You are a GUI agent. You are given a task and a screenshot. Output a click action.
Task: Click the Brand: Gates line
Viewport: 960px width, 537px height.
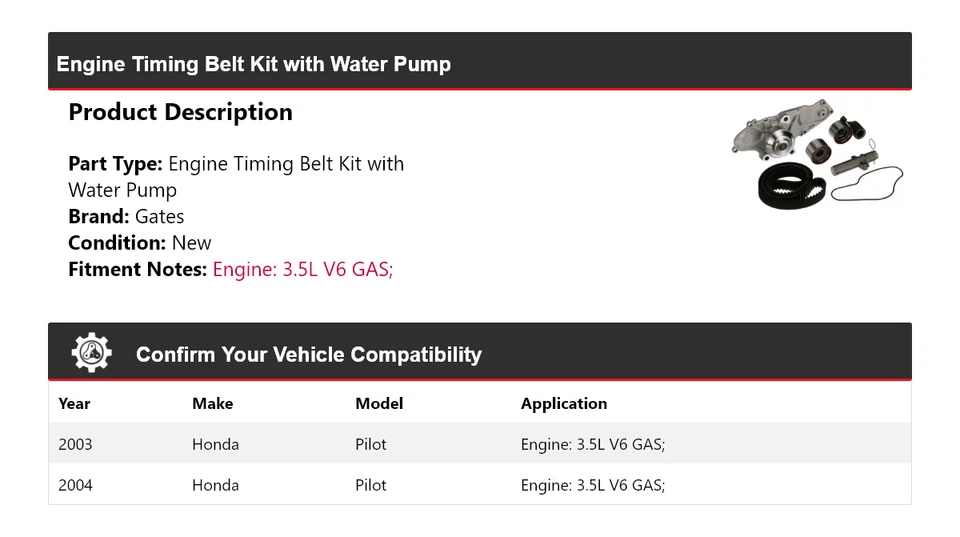coord(126,216)
